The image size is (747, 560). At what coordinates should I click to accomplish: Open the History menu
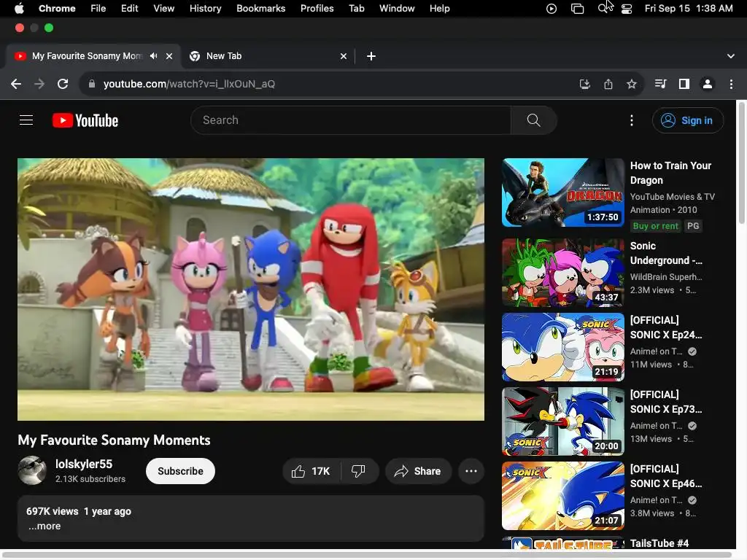coord(205,8)
